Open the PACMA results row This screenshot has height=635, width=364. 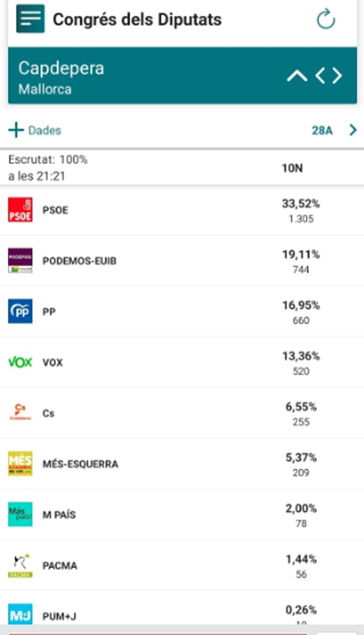click(182, 565)
